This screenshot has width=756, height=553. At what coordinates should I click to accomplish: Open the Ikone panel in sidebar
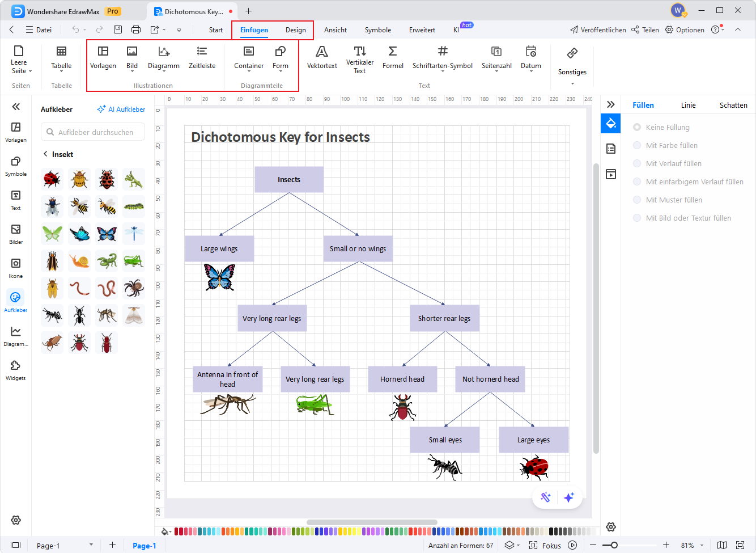pos(16,268)
